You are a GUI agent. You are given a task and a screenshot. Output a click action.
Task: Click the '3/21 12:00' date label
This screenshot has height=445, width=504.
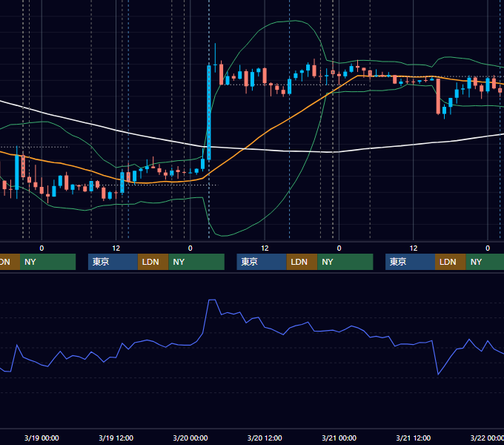[x=414, y=438]
